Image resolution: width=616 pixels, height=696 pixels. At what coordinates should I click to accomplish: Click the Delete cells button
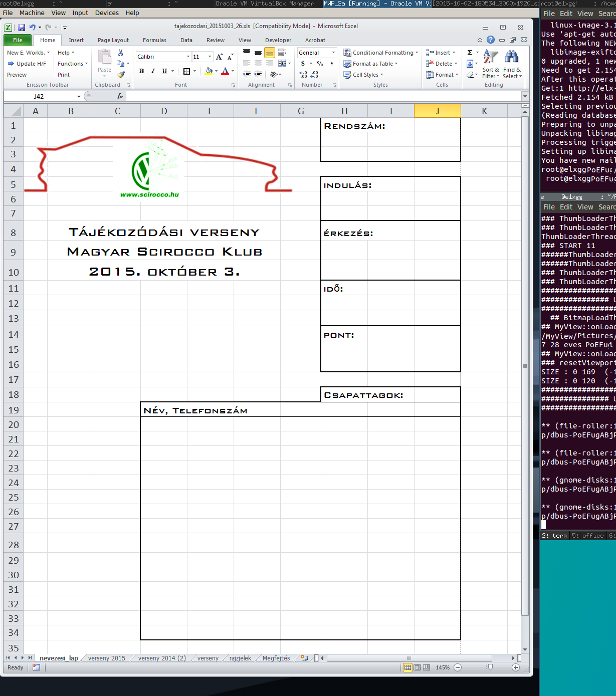pyautogui.click(x=442, y=64)
